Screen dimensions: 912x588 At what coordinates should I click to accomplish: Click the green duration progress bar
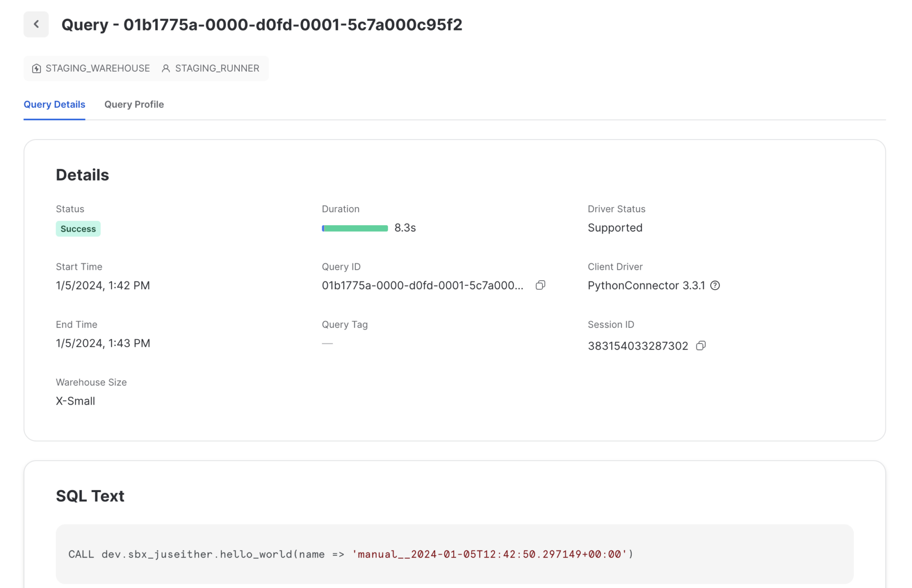pos(355,228)
